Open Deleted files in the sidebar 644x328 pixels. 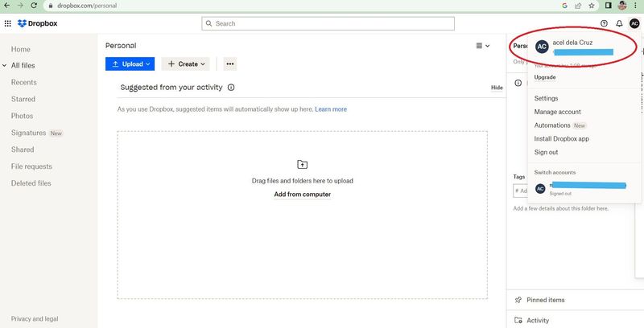point(31,183)
